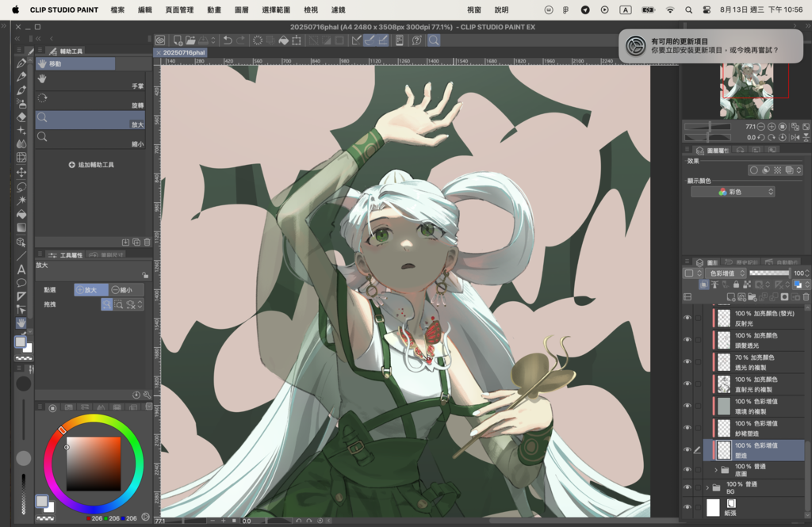Screen dimensions: 812x527
Task: Open the 效果 effect options arrows
Action: pos(799,170)
